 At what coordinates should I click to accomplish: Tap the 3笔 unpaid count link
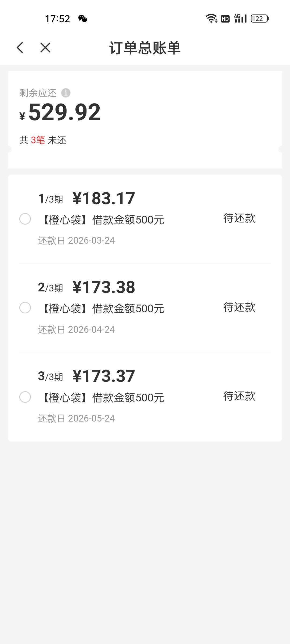point(38,140)
